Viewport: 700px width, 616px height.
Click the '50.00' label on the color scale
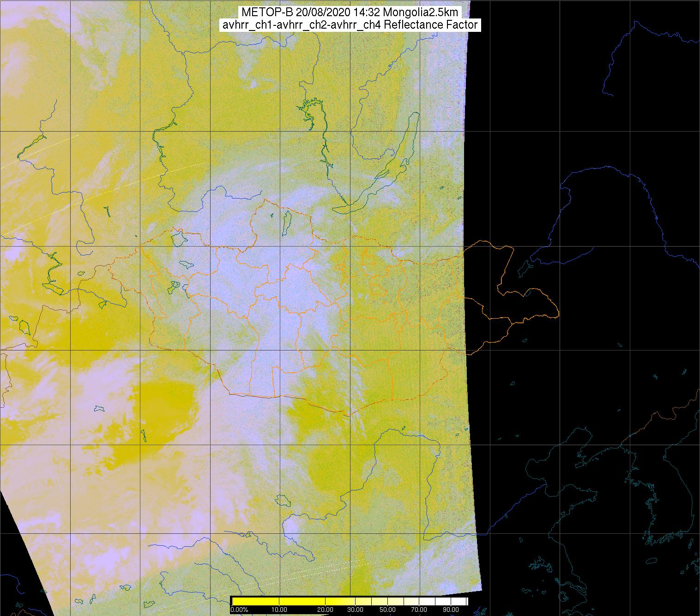pos(387,610)
